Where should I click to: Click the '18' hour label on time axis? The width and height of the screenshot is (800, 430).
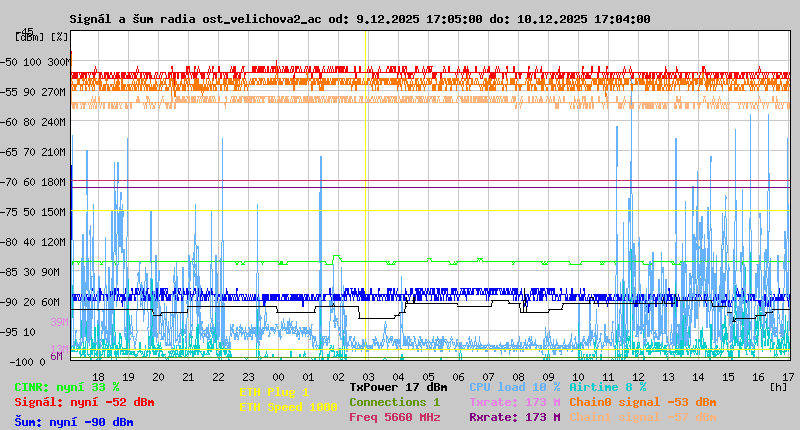tap(98, 377)
